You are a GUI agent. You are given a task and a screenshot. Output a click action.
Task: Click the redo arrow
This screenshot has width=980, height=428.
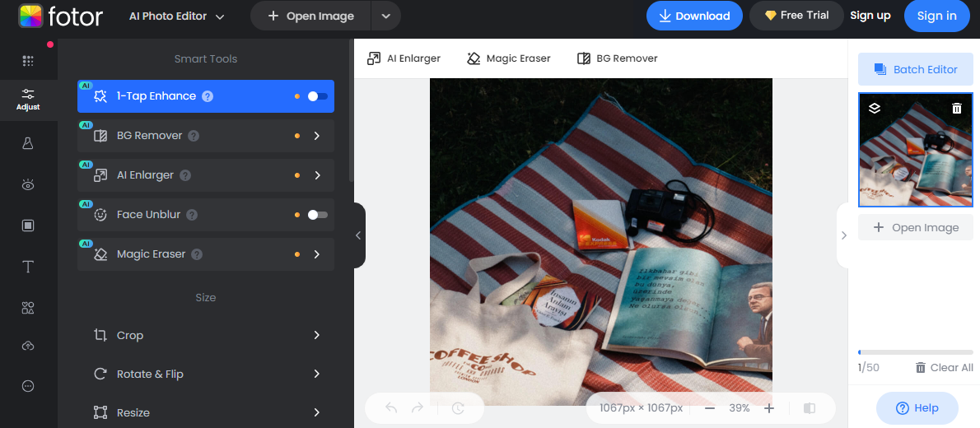tap(417, 408)
